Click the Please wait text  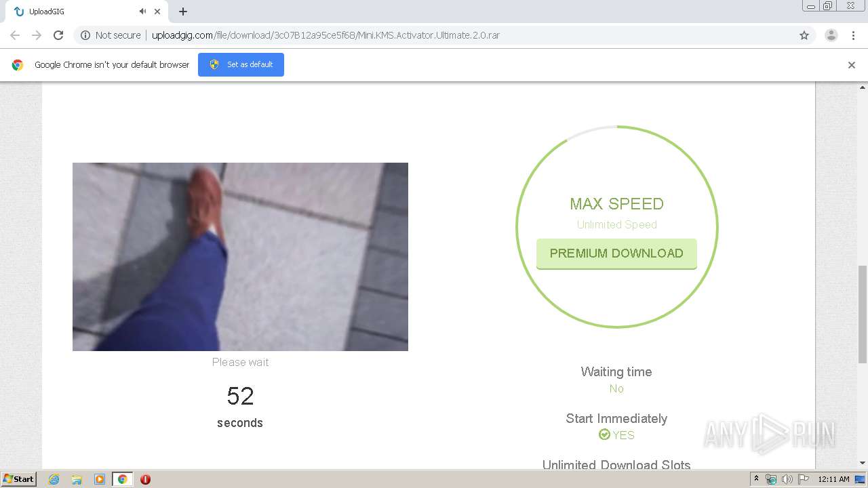click(240, 362)
